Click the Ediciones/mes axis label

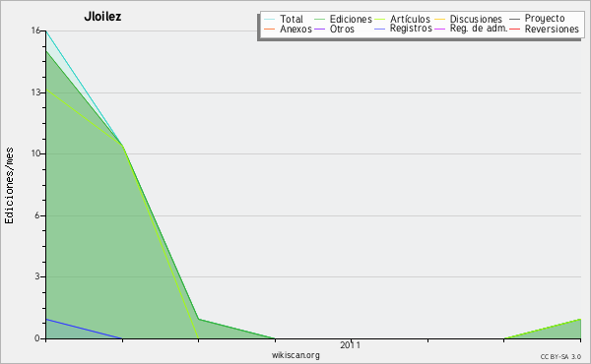point(9,186)
